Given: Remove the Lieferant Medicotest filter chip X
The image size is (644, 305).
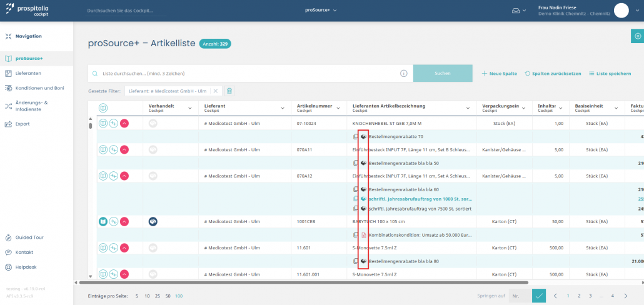Looking at the screenshot, I should (x=215, y=91).
